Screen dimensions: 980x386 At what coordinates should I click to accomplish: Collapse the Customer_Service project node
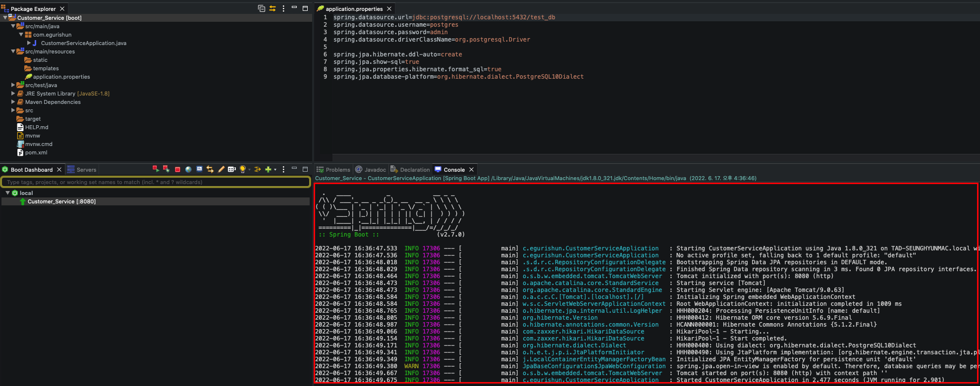[x=5, y=18]
